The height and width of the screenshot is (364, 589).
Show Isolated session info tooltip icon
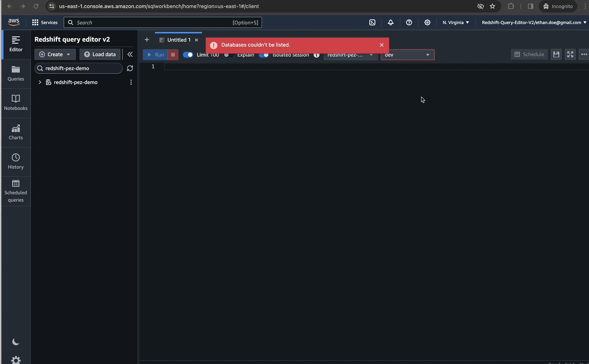click(317, 55)
